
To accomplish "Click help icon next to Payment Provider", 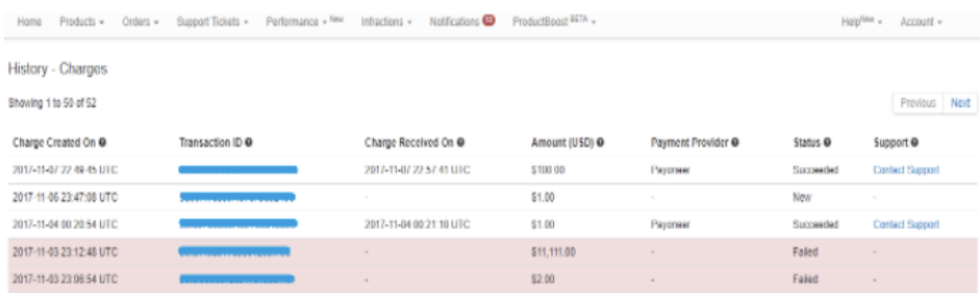I will tap(735, 143).
